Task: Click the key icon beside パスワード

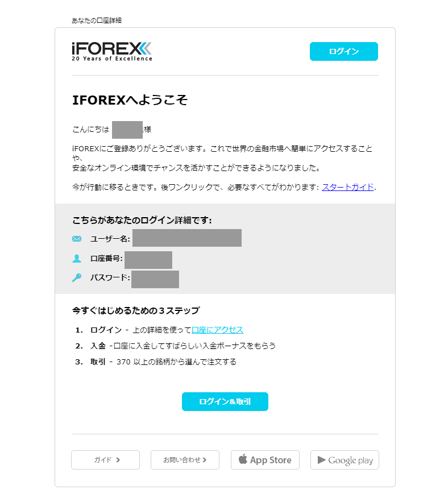Action: pyautogui.click(x=77, y=277)
